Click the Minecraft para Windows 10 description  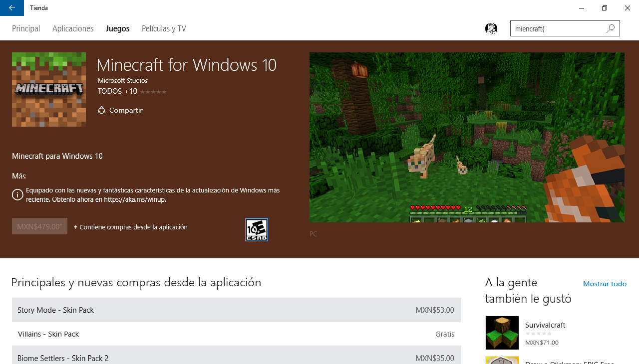[x=57, y=156]
